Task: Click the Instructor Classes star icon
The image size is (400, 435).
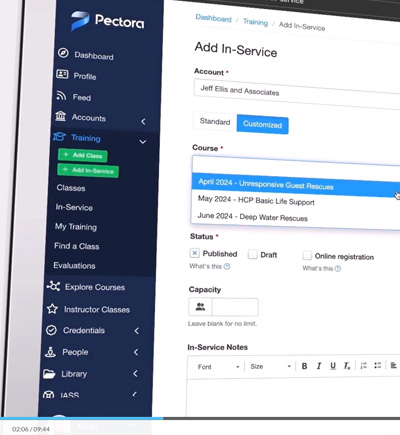Action: pos(52,309)
